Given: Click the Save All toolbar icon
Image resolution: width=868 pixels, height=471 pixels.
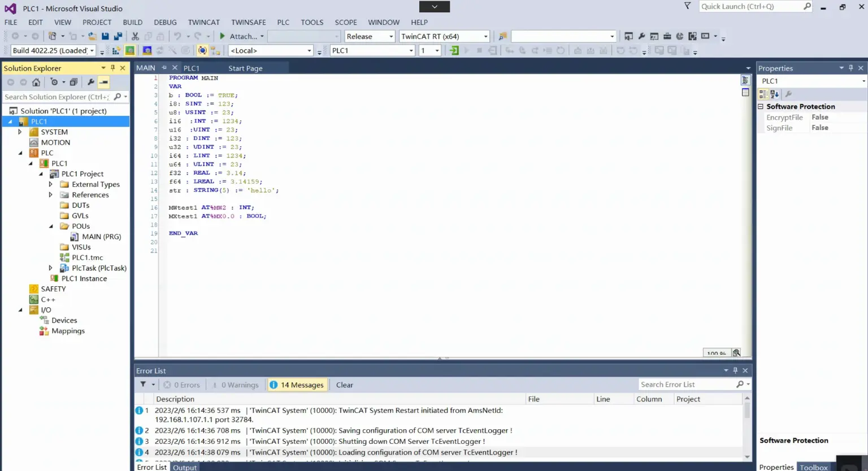Looking at the screenshot, I should click(x=118, y=36).
